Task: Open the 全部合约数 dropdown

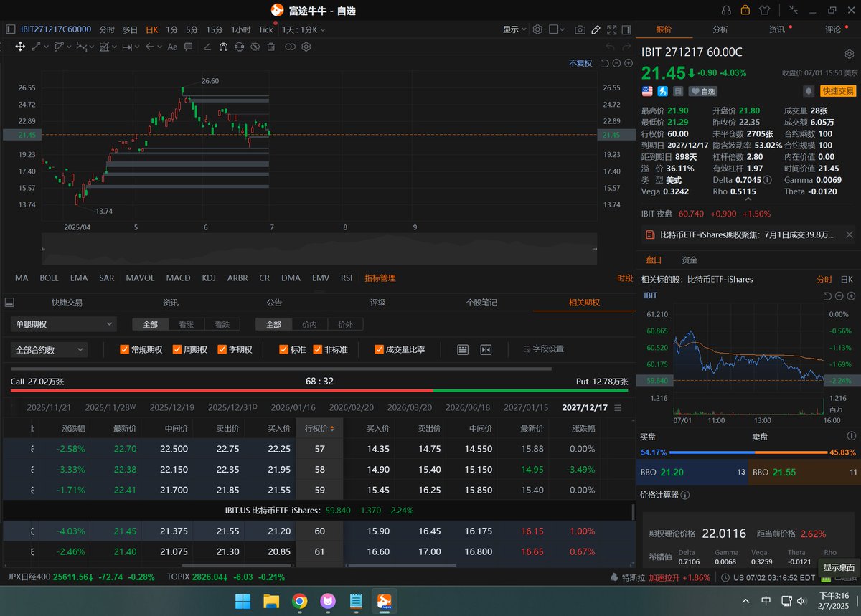Action: click(x=49, y=349)
